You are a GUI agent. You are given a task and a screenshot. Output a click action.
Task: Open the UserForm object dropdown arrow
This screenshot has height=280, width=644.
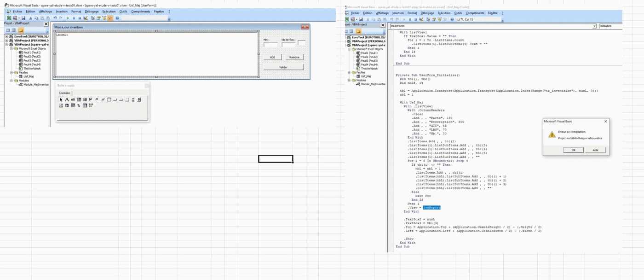[594, 26]
